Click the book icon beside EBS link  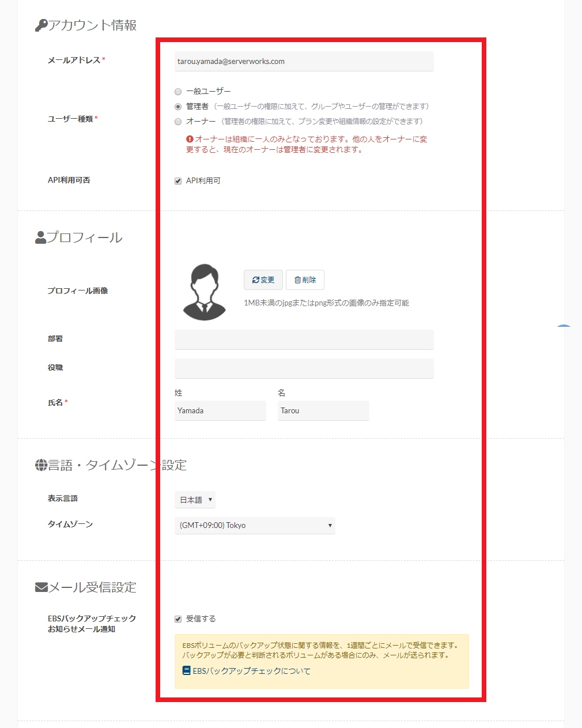point(186,670)
